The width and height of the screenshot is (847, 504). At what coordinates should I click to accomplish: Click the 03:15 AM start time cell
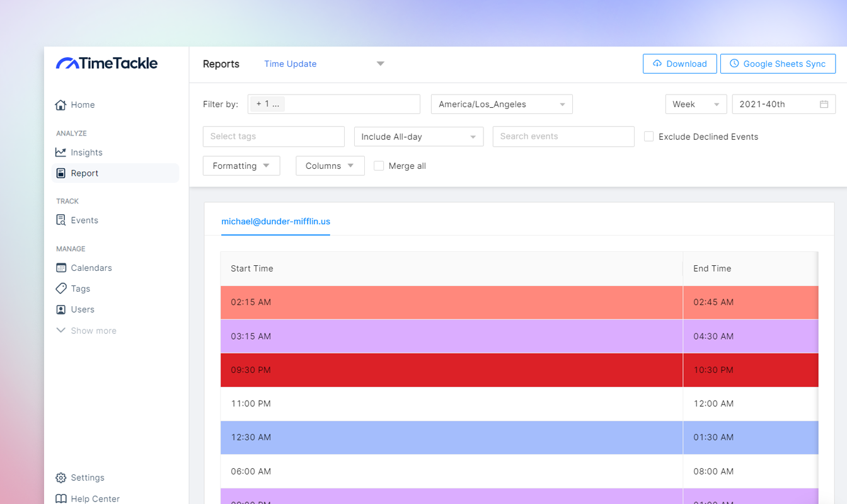coord(451,336)
